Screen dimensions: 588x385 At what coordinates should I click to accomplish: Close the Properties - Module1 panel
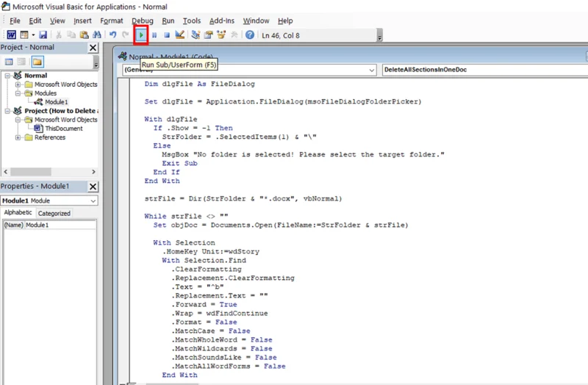tap(93, 187)
